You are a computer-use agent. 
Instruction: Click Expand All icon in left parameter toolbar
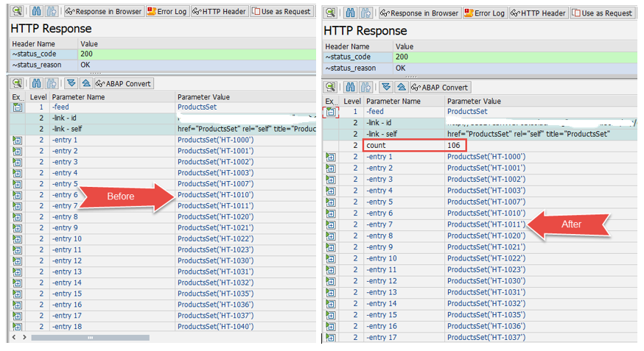71,84
